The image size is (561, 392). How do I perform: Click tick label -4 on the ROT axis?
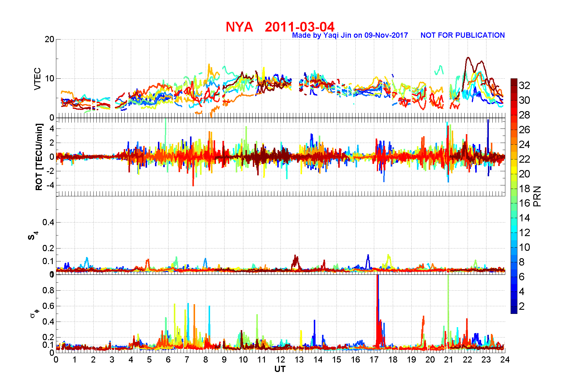50,185
